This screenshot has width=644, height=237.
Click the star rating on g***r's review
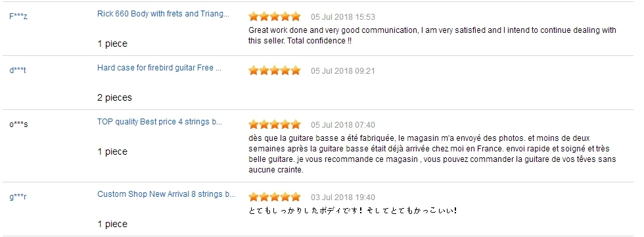coord(275,197)
